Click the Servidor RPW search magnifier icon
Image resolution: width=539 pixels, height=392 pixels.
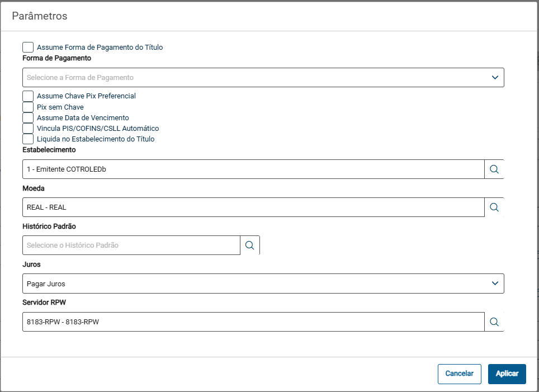494,322
